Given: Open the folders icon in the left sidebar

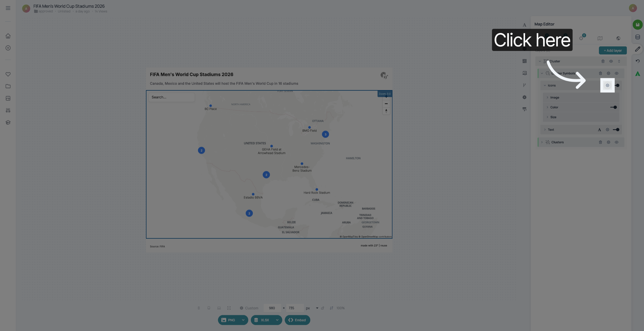Looking at the screenshot, I should tap(8, 86).
